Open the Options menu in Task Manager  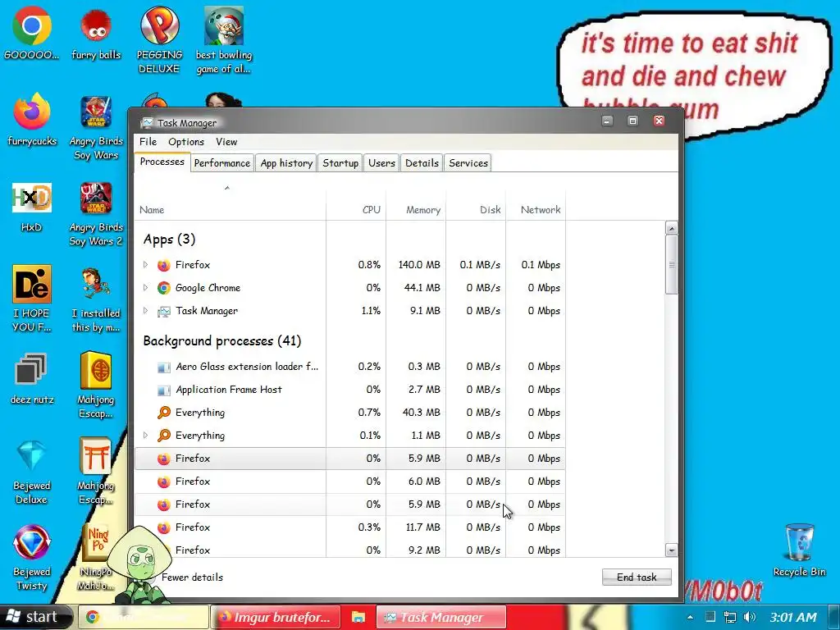click(186, 141)
